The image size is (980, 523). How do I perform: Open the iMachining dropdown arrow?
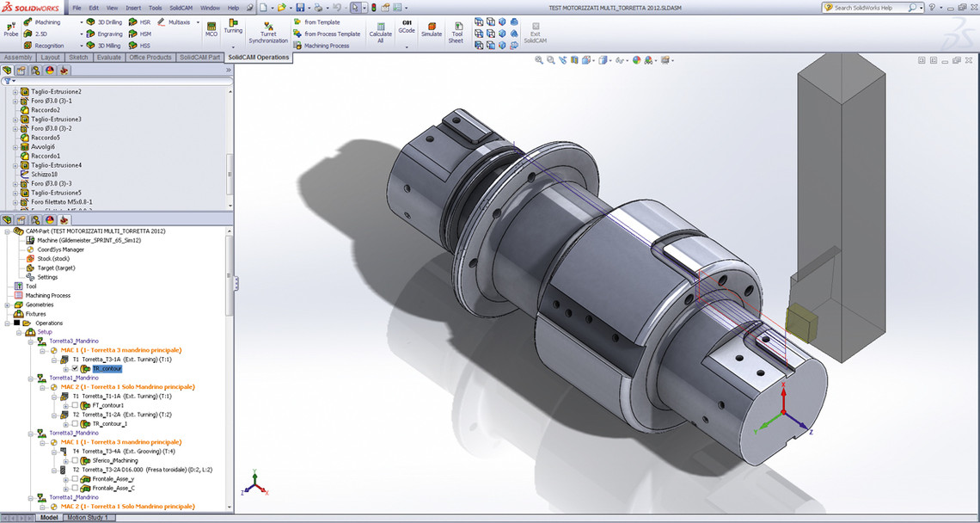pos(82,22)
